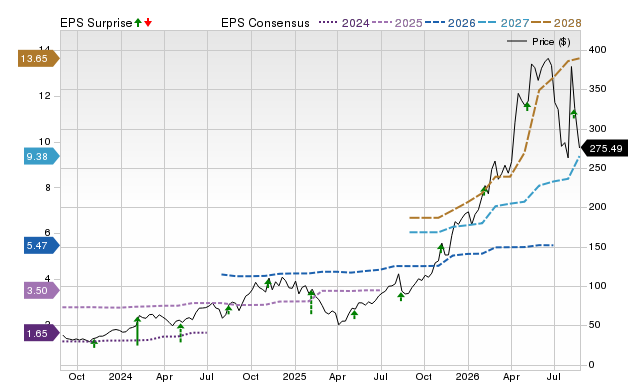This screenshot has height=382, width=640.
Task: Click the 150 label on the price axis
Action: (x=598, y=247)
